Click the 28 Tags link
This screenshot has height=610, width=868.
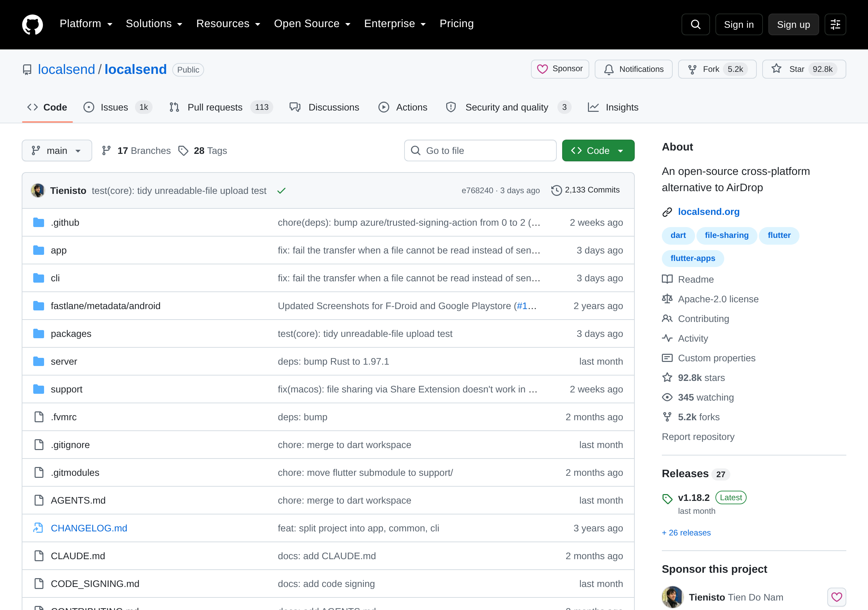click(203, 150)
